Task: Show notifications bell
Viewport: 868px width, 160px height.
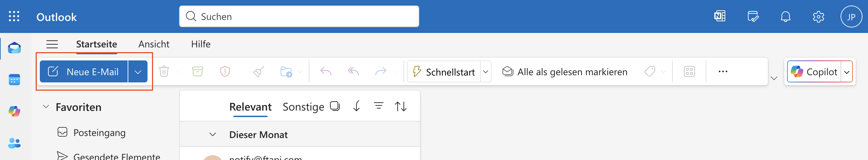Action: (786, 16)
